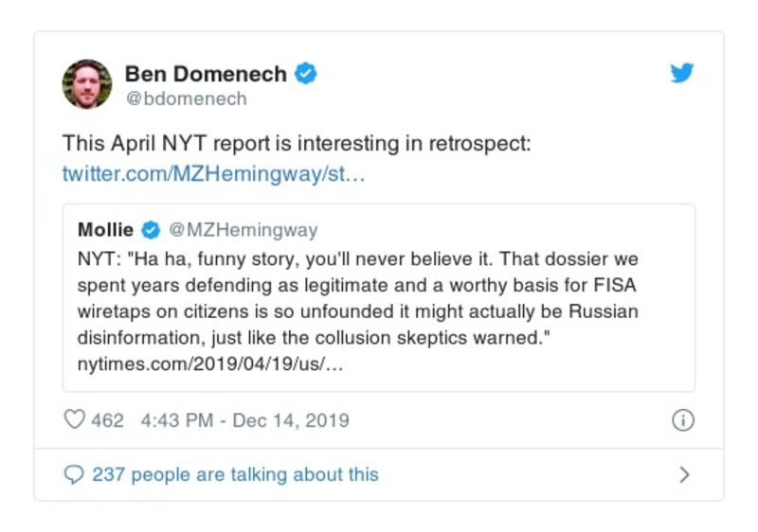Open Ben Domenech's profile picture
Image resolution: width=758 pixels, height=532 pixels.
(87, 83)
